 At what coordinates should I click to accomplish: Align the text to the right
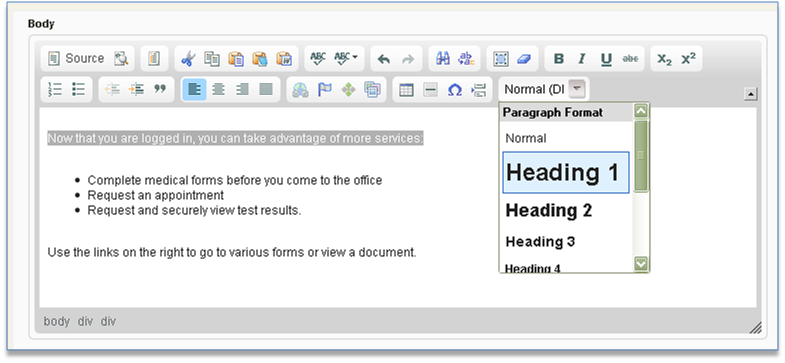click(242, 90)
